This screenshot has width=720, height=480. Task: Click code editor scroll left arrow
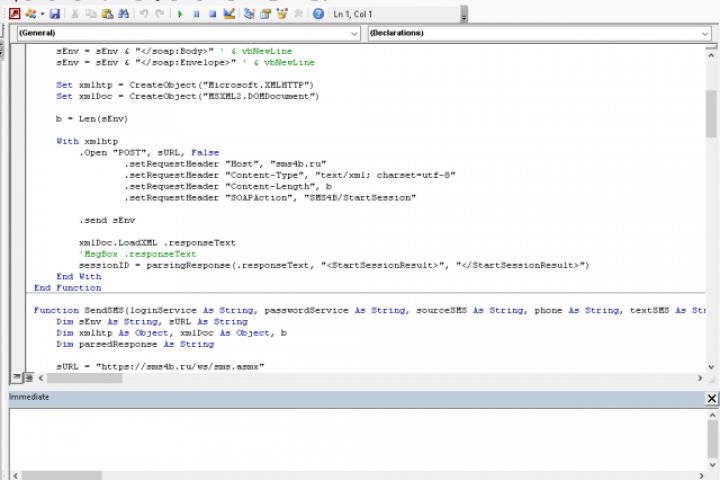(41, 378)
